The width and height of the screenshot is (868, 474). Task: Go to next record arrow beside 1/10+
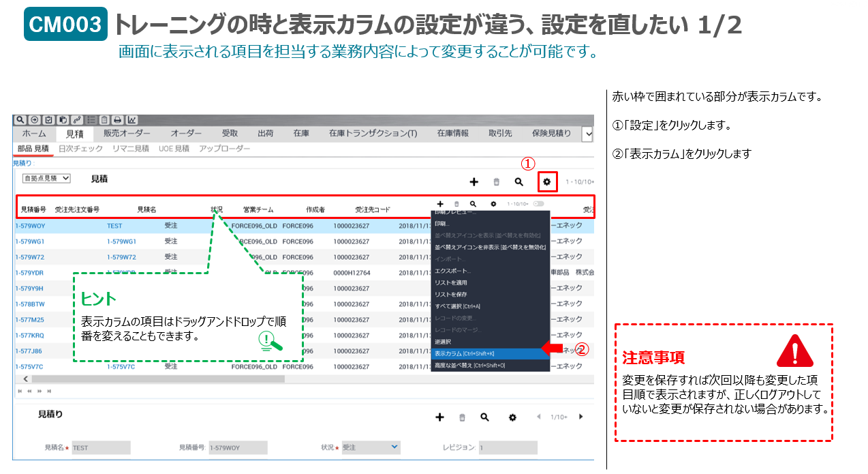point(580,417)
